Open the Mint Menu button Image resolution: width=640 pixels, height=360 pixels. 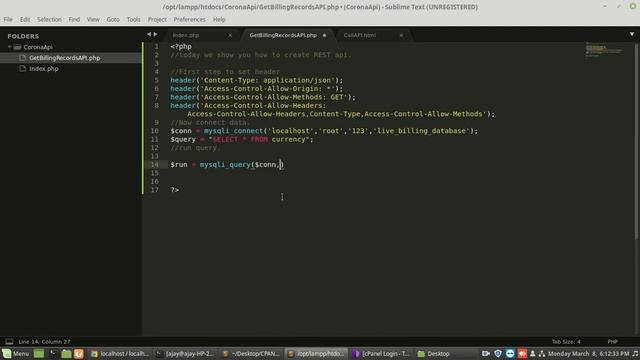click(x=16, y=353)
